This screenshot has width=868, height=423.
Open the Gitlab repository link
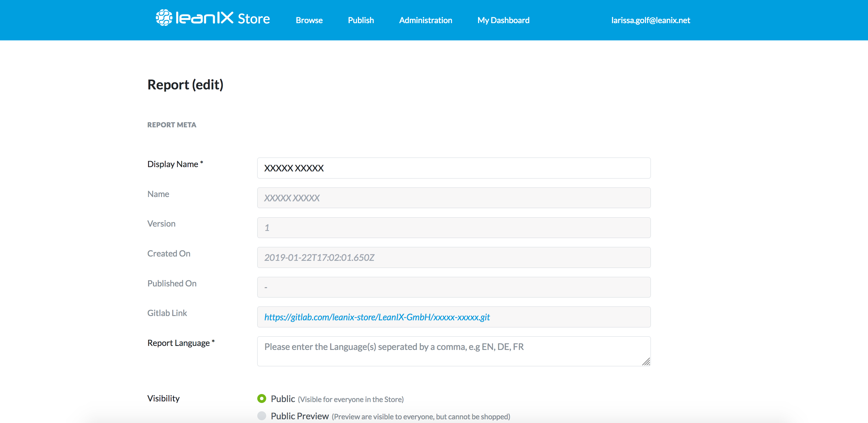(377, 317)
